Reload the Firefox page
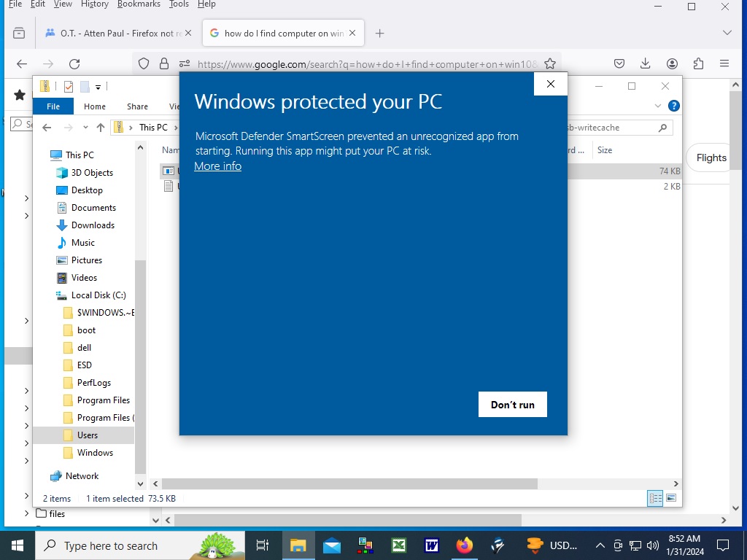Image resolution: width=747 pixels, height=560 pixels. coord(74,64)
